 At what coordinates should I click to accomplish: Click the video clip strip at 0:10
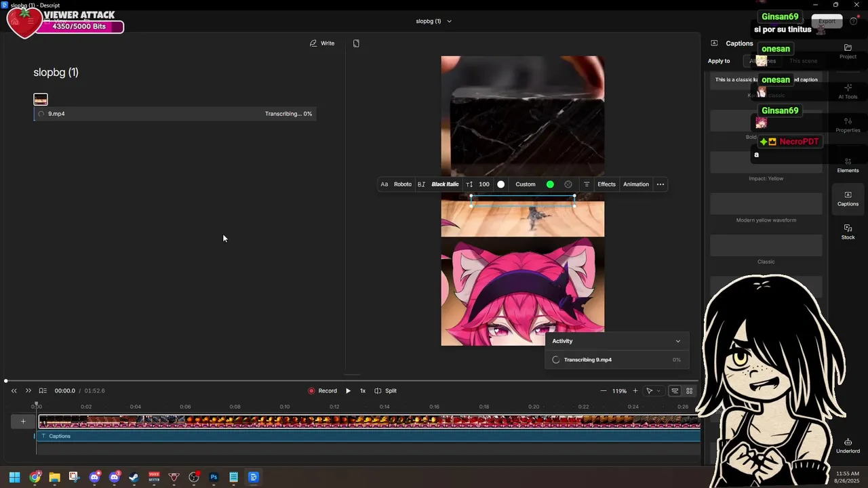tap(285, 422)
